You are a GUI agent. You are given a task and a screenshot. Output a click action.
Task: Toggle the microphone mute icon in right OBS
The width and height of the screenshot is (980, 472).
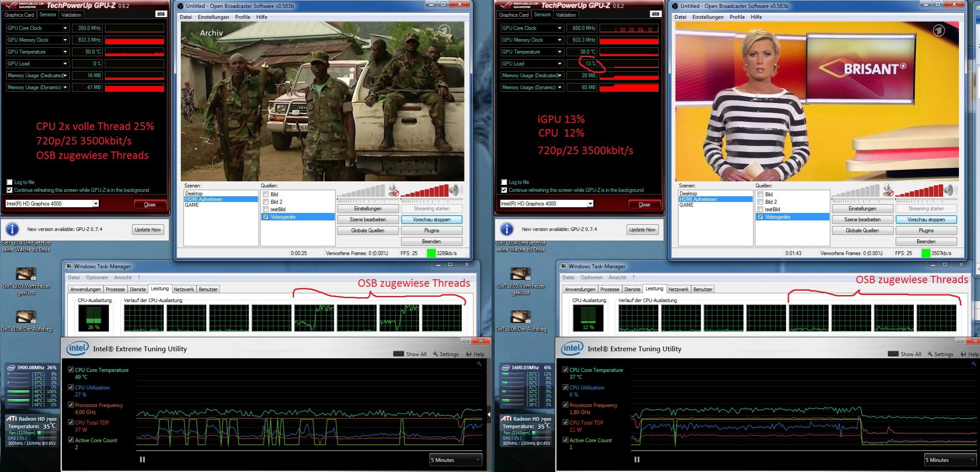[x=888, y=190]
